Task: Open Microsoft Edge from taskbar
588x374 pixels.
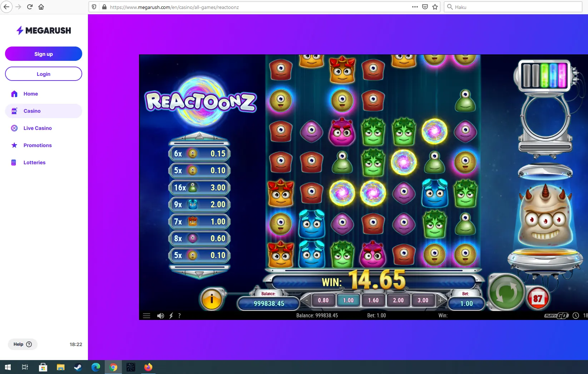Action: click(95, 367)
